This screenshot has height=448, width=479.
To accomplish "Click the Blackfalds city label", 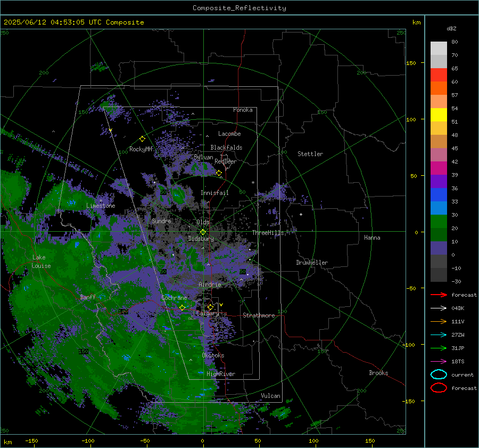I will (226, 148).
